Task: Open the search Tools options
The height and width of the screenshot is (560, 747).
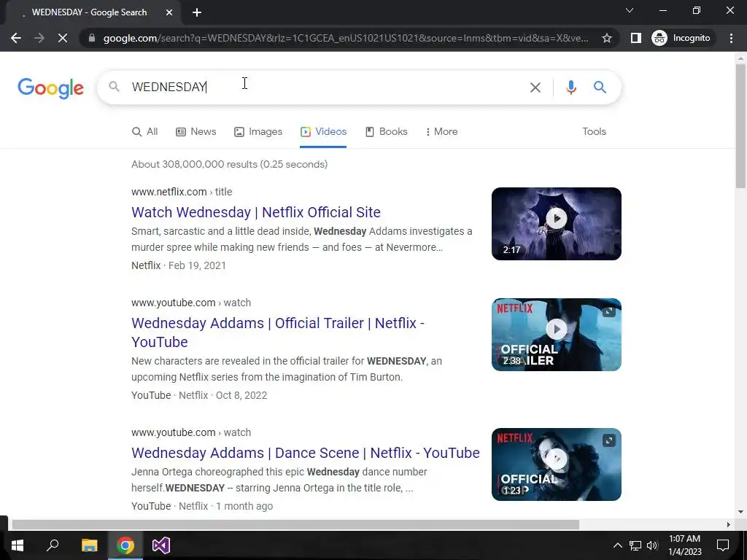Action: tap(594, 132)
